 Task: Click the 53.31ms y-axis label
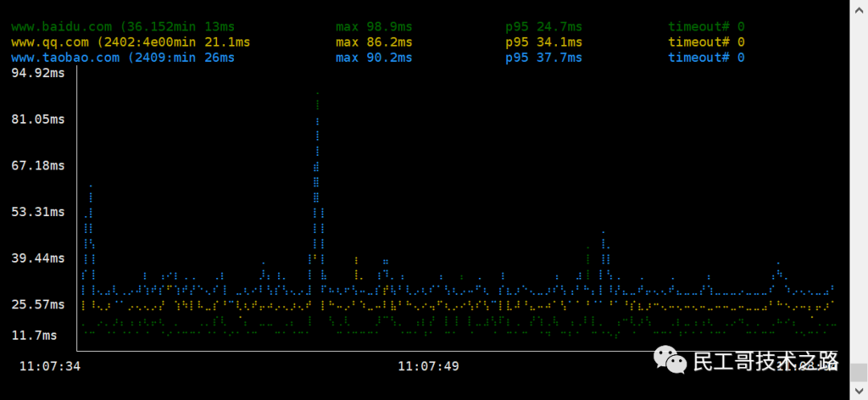coord(39,212)
